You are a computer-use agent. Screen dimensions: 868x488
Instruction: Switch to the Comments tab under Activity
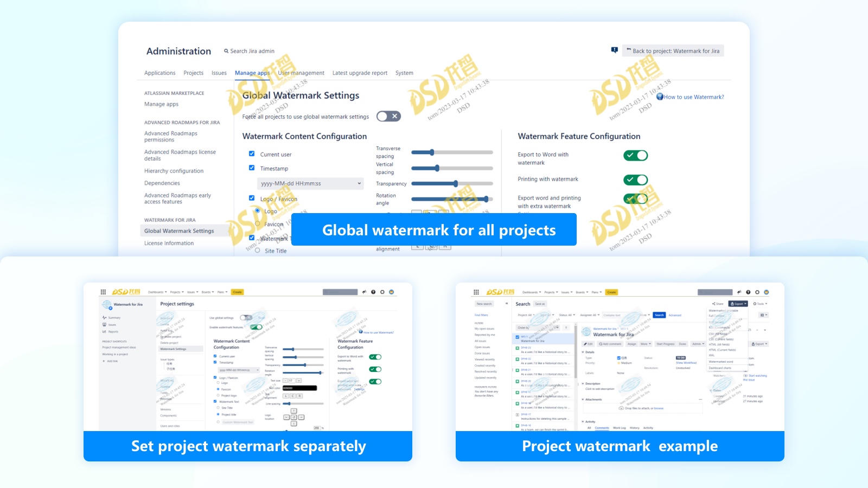pyautogui.click(x=602, y=428)
